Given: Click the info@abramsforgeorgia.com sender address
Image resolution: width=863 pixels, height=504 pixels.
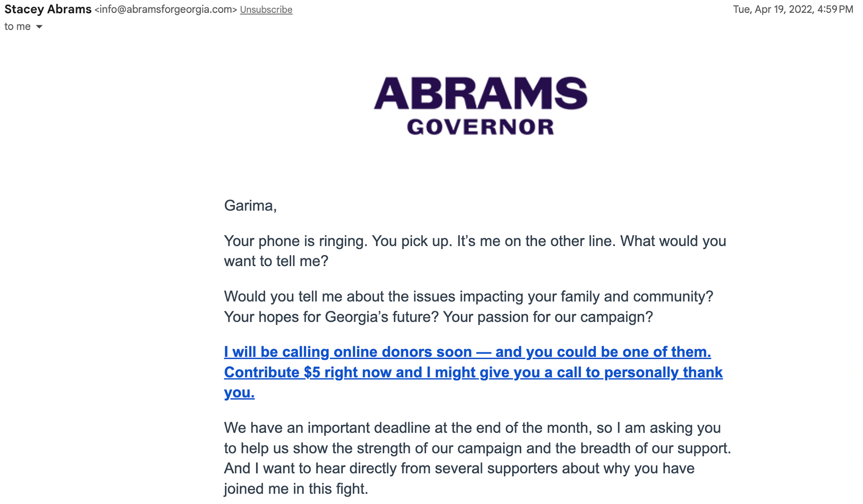Looking at the screenshot, I should [x=165, y=9].
